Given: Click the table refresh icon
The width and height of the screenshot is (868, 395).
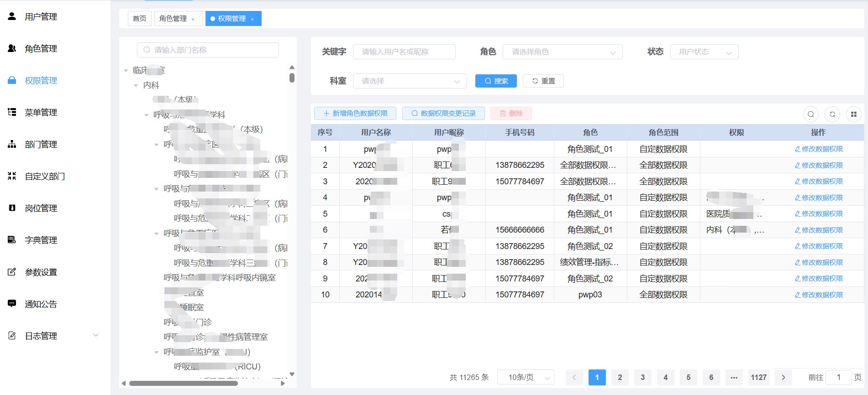Looking at the screenshot, I should click(x=832, y=114).
